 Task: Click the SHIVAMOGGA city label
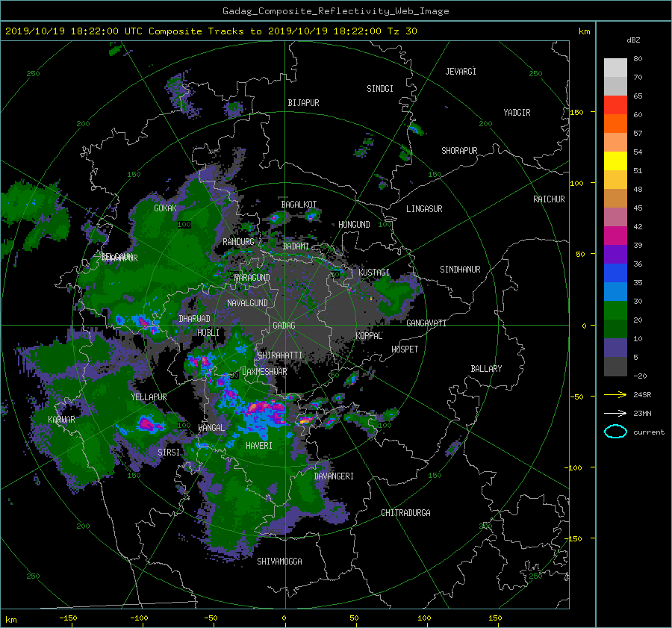[279, 562]
